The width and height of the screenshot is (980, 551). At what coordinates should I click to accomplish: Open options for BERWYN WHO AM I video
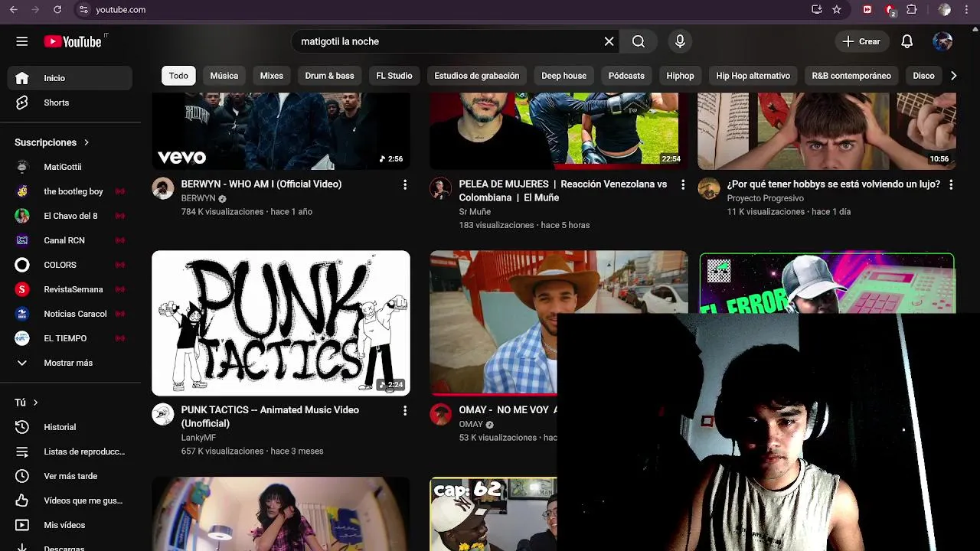tap(405, 184)
